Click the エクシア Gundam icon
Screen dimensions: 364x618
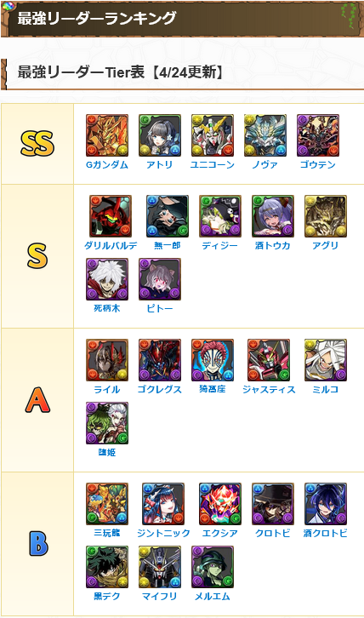(220, 504)
